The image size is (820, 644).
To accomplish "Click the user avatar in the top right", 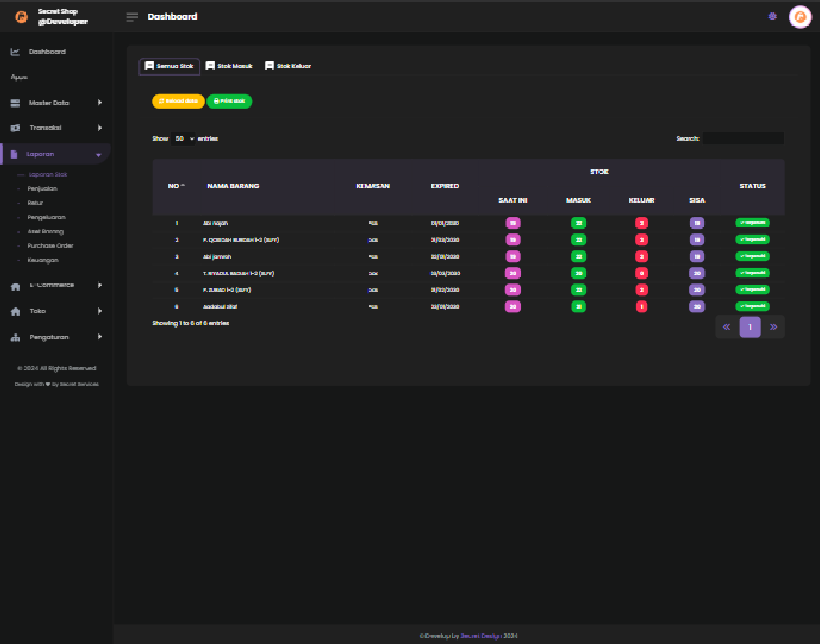I will click(800, 17).
